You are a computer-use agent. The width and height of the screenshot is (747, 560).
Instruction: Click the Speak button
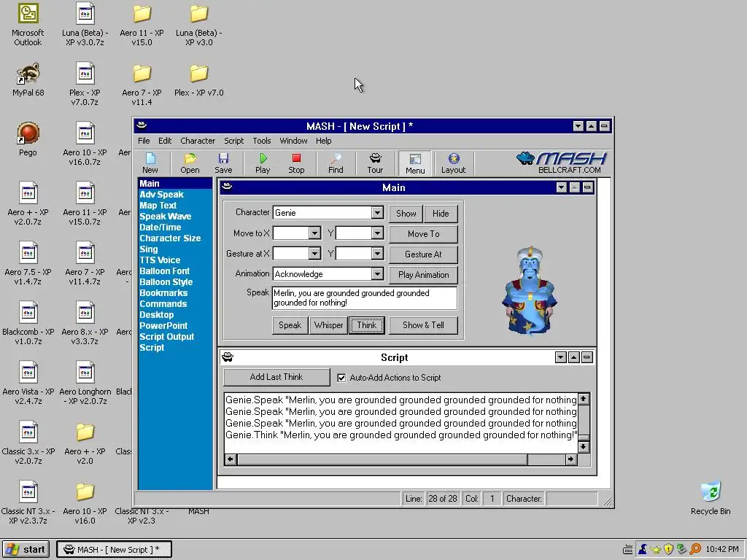coord(290,325)
